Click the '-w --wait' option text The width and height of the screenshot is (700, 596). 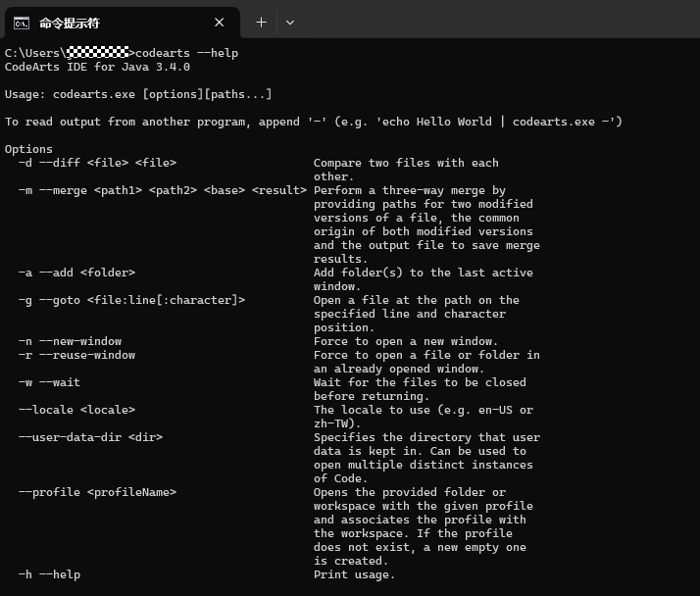point(49,382)
